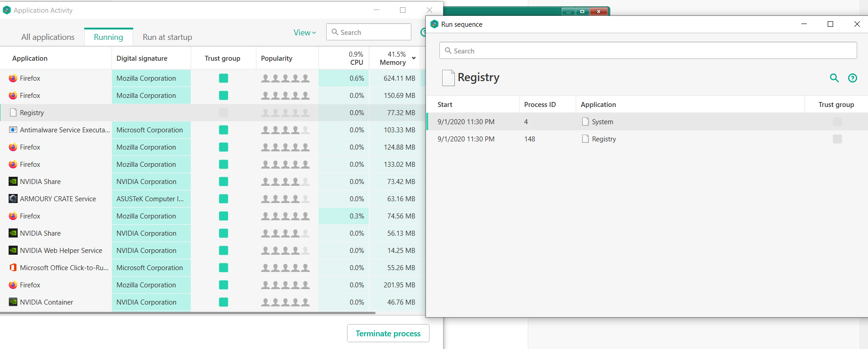Click the 9/1/2020 start time for System

466,122
